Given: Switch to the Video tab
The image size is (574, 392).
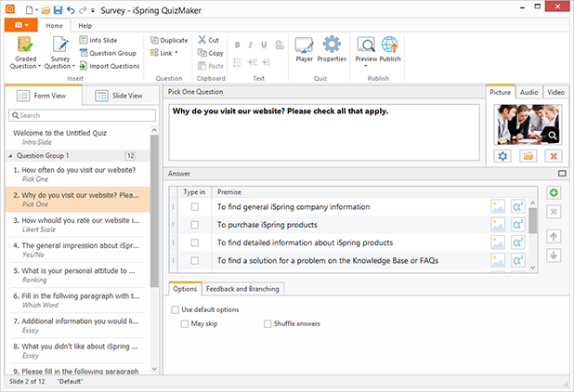Looking at the screenshot, I should click(x=555, y=92).
